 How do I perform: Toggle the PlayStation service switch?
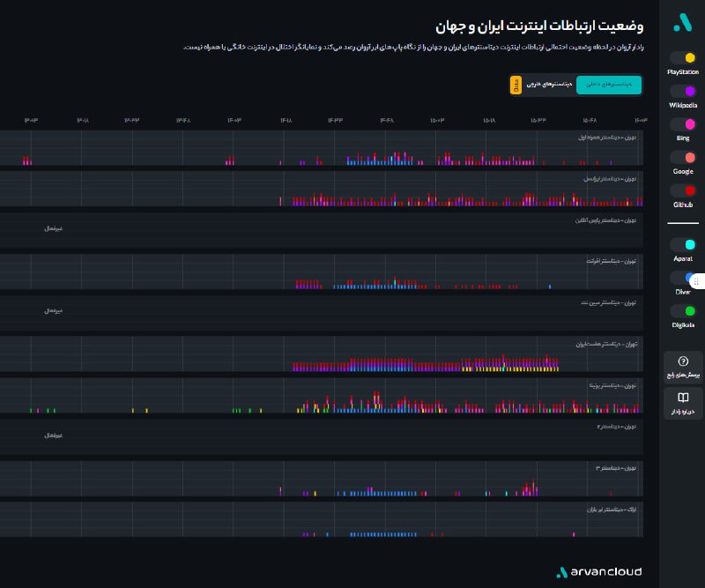point(682,58)
